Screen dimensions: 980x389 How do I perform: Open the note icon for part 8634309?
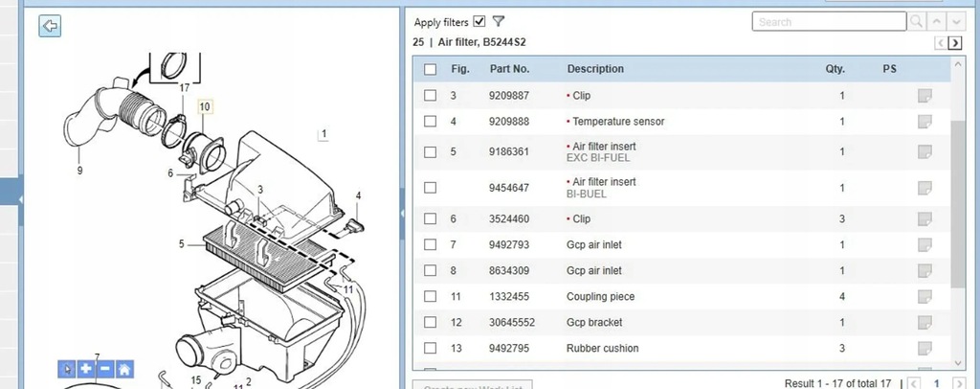(924, 271)
